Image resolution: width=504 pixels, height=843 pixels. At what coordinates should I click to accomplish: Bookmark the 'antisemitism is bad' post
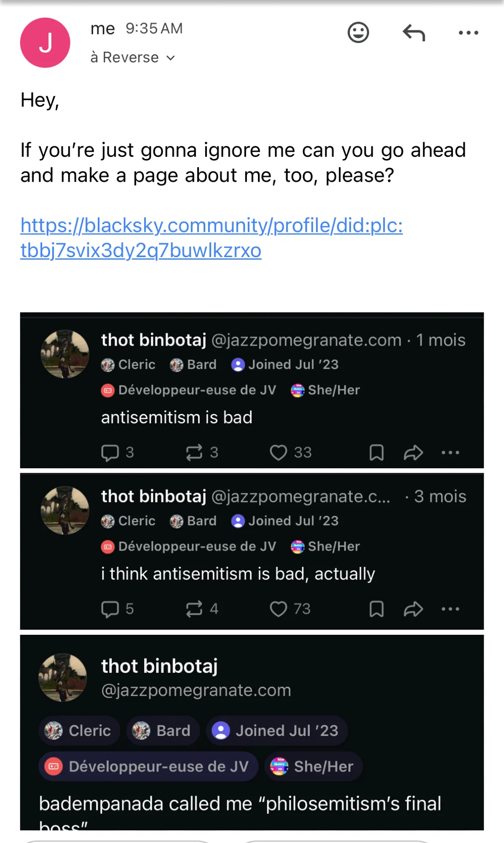pos(376,453)
